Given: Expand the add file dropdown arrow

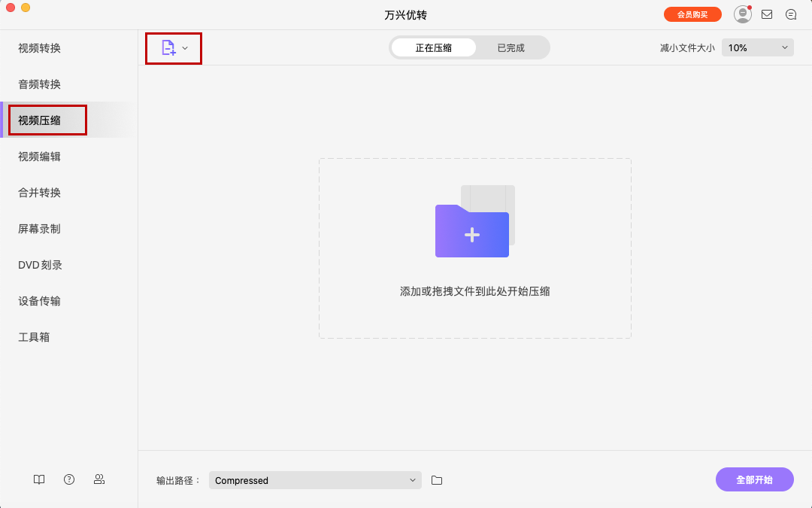Looking at the screenshot, I should coord(186,47).
